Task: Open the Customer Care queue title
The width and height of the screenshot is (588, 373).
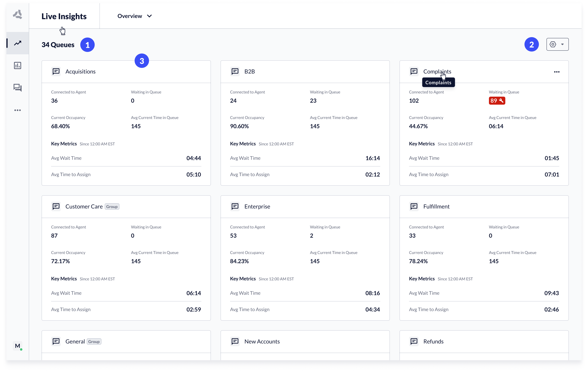Action: pos(84,206)
